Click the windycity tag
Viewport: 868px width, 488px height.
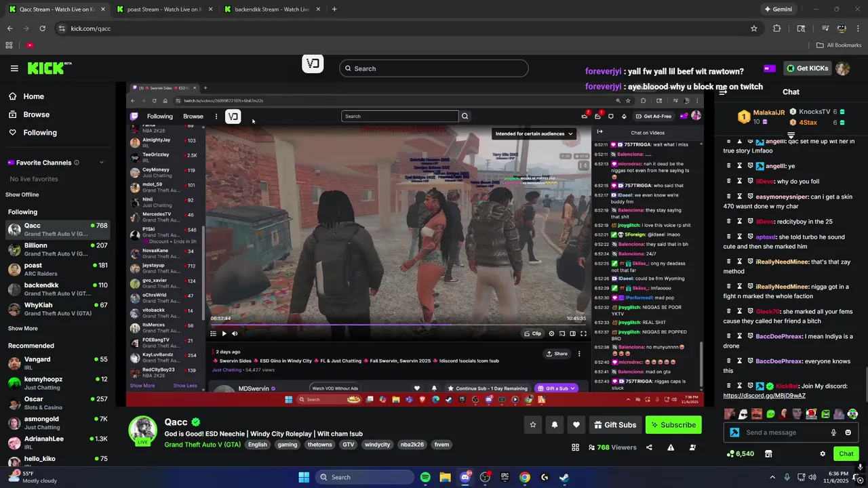(x=377, y=445)
